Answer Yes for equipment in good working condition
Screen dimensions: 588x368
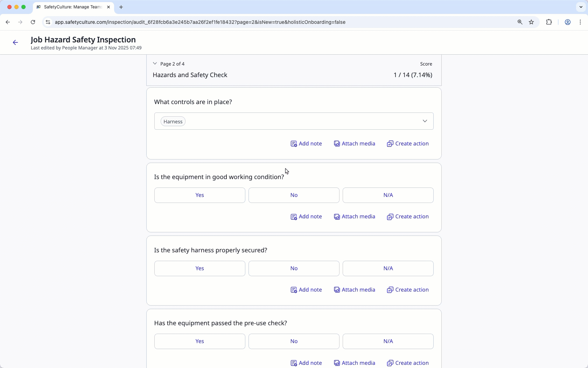coord(199,195)
